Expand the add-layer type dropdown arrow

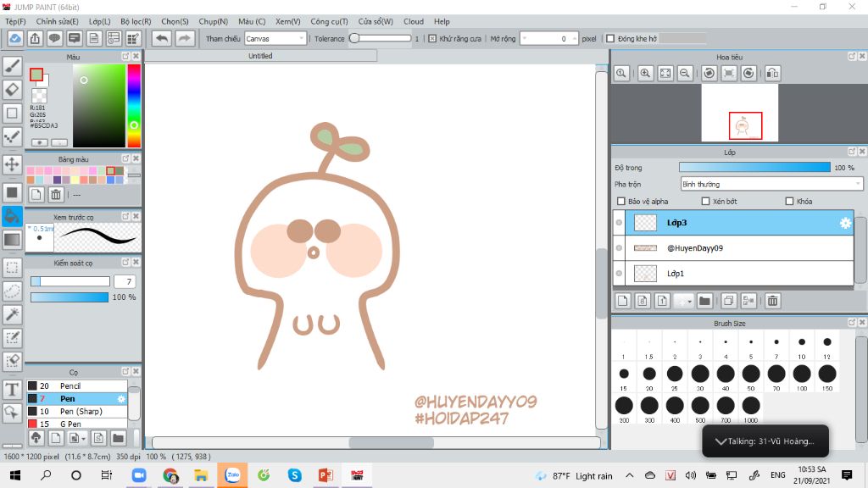pyautogui.click(x=689, y=302)
